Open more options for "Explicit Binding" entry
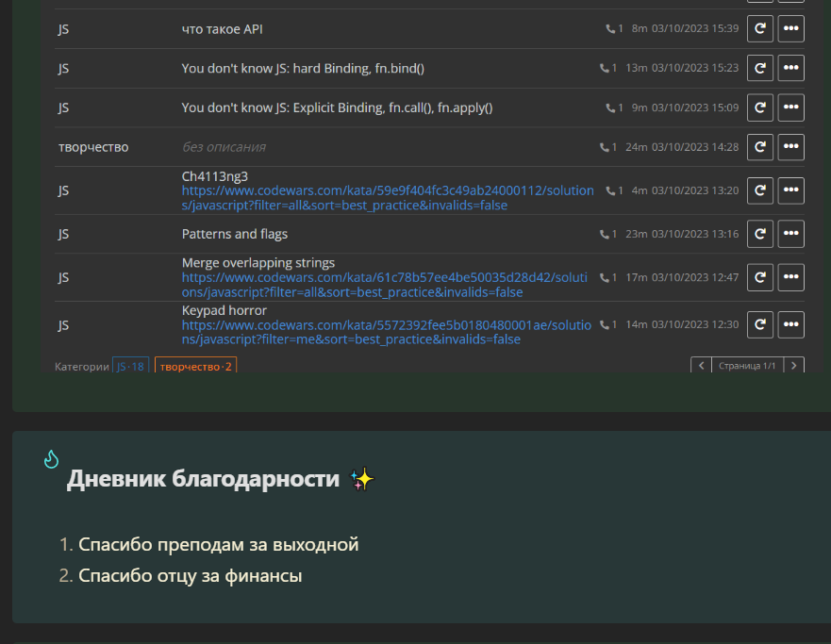This screenshot has width=831, height=644. 790,107
